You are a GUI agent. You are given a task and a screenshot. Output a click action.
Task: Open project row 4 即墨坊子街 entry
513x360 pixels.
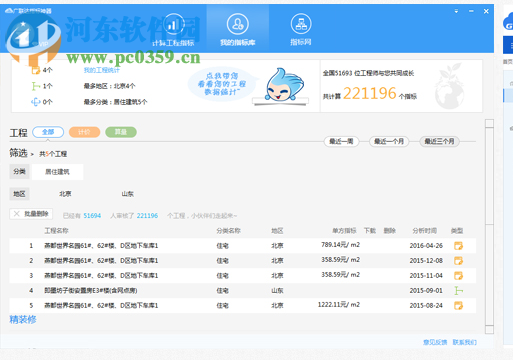91,291
